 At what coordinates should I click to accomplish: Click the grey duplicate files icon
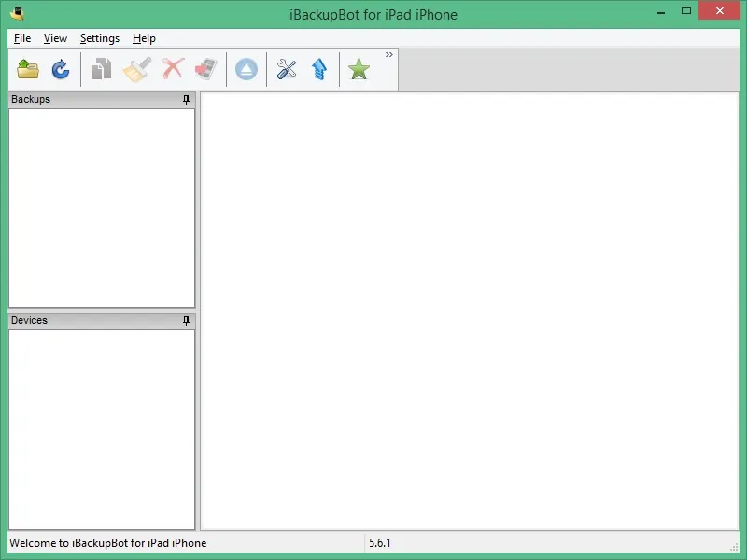point(101,69)
